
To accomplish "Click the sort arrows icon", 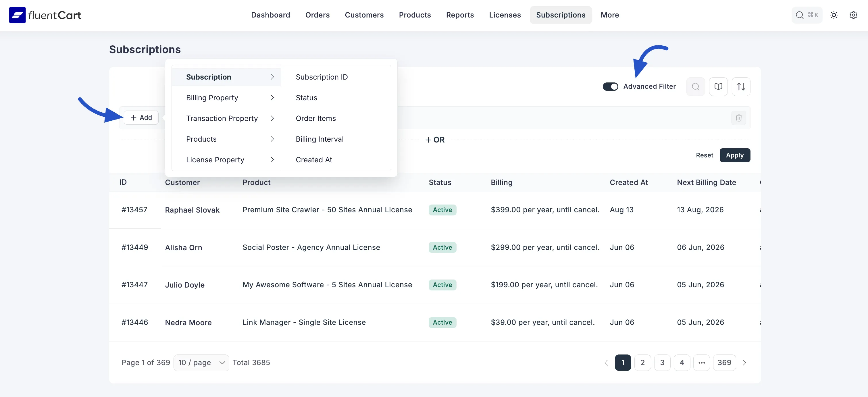I will point(741,87).
